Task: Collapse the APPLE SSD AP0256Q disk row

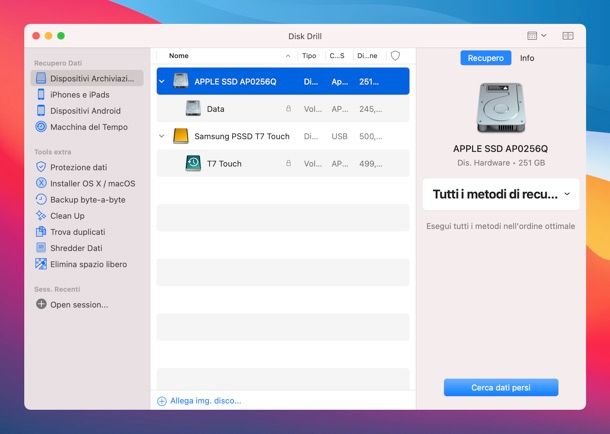Action: (163, 81)
